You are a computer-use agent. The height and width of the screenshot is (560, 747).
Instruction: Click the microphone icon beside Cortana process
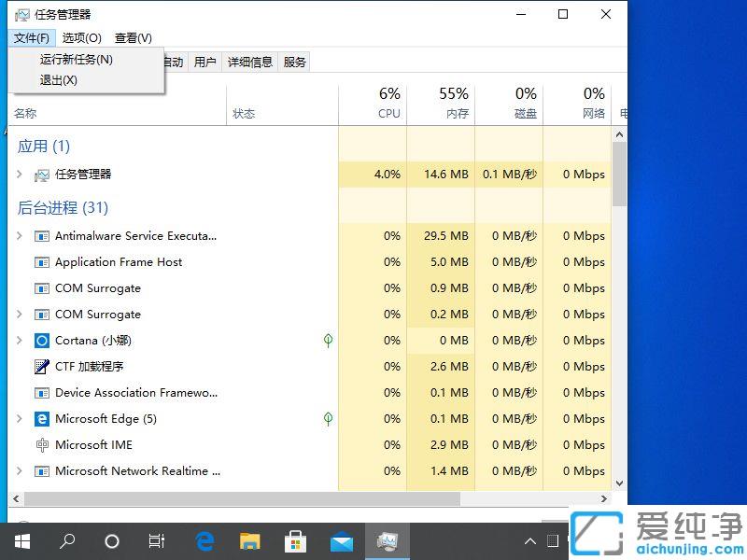(x=328, y=341)
